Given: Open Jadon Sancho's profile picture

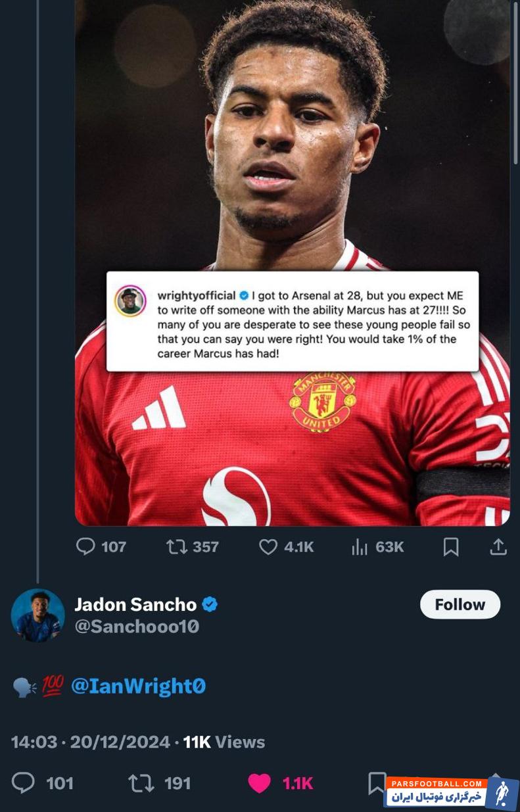Looking at the screenshot, I should (37, 615).
